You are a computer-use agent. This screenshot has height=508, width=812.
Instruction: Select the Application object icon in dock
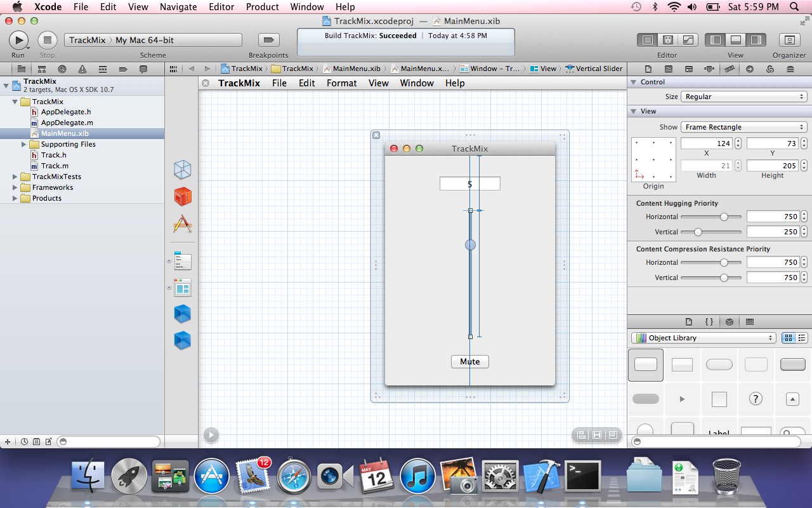tap(183, 224)
